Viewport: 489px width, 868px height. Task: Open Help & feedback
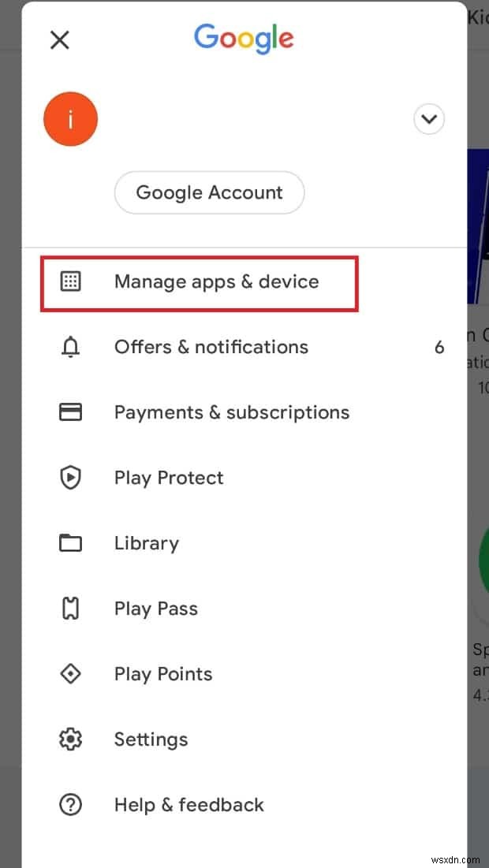click(x=189, y=804)
